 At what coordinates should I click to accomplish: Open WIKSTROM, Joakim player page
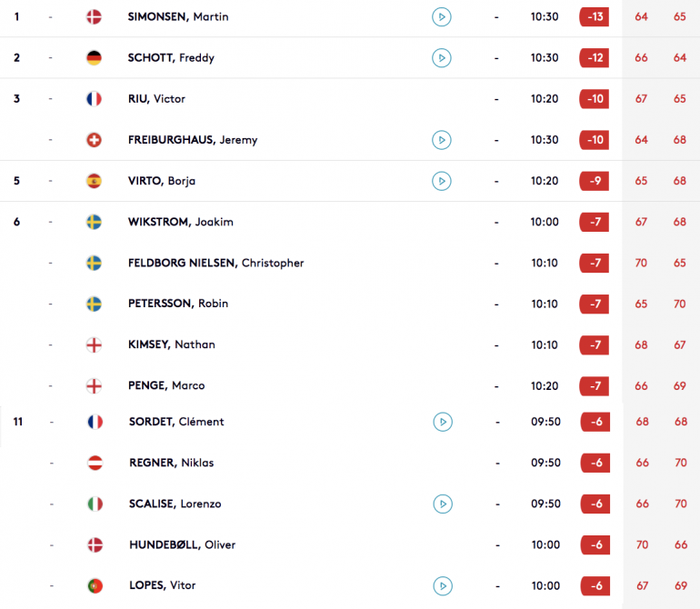click(180, 222)
